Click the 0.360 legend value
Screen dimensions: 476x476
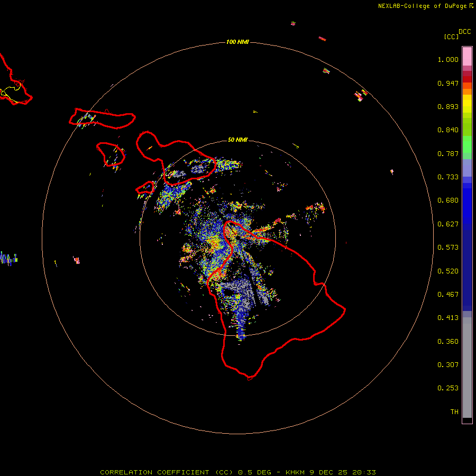(x=448, y=342)
